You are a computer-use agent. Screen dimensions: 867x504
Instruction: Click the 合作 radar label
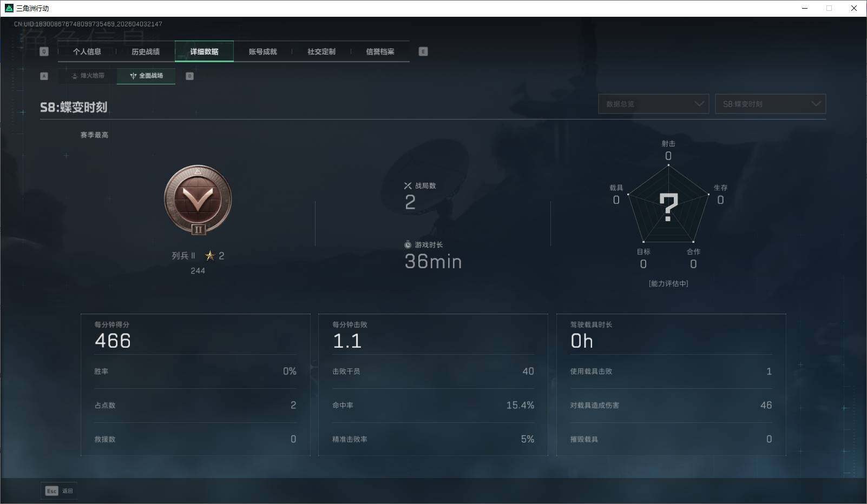(693, 251)
